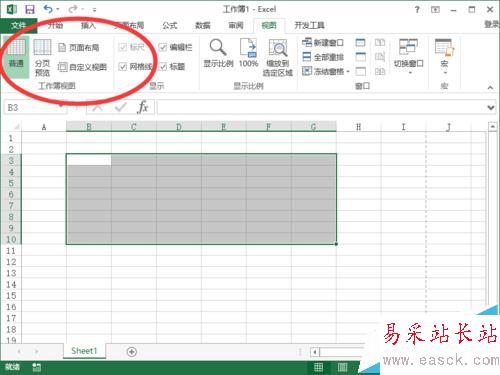500x375 pixels.
Task: Choose the 页面布局 view in workbook views group
Action: 79,48
